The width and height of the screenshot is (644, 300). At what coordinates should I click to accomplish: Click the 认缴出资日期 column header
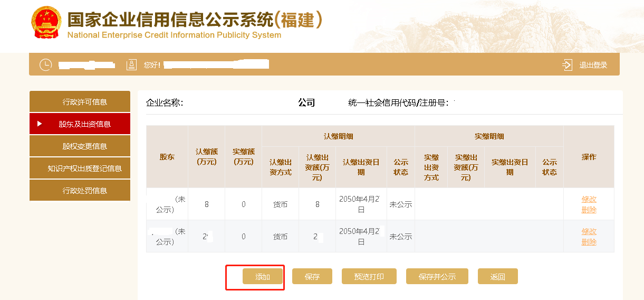(x=361, y=167)
